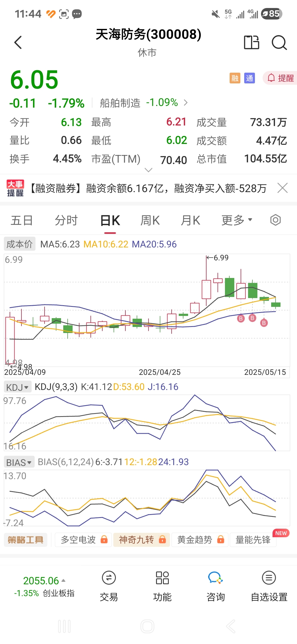Image resolution: width=297 pixels, height=644 pixels.
Task: Tap first B buy marker on chart
Action: click(x=241, y=319)
